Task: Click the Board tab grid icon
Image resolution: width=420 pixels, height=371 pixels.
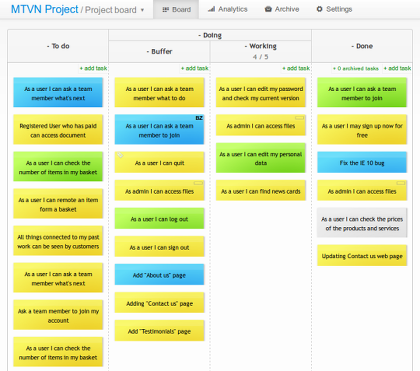Action: [166, 10]
